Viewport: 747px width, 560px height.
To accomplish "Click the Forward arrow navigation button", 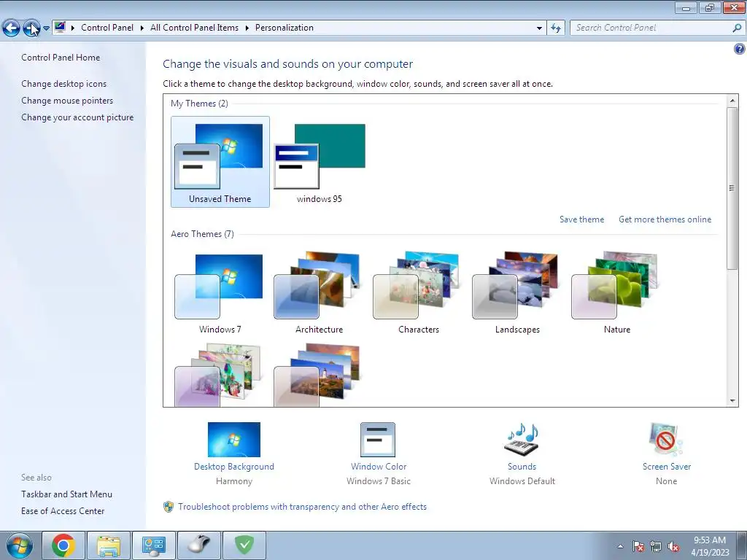I will coord(31,28).
